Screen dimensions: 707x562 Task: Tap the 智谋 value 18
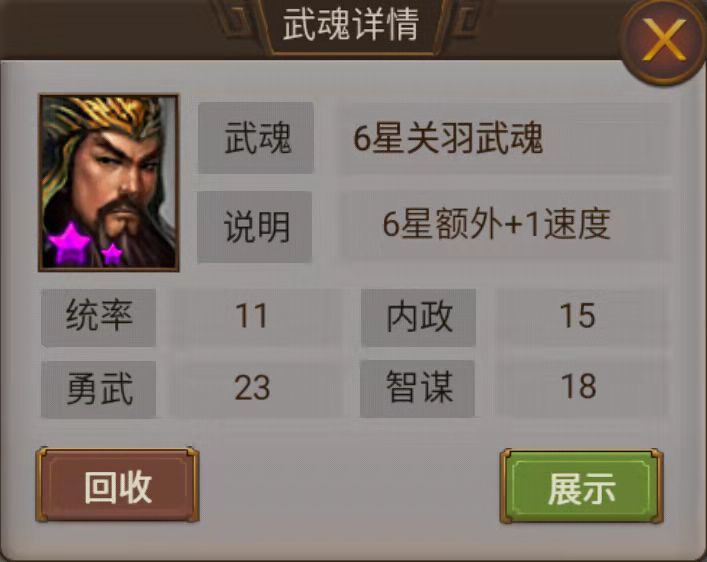[578, 387]
